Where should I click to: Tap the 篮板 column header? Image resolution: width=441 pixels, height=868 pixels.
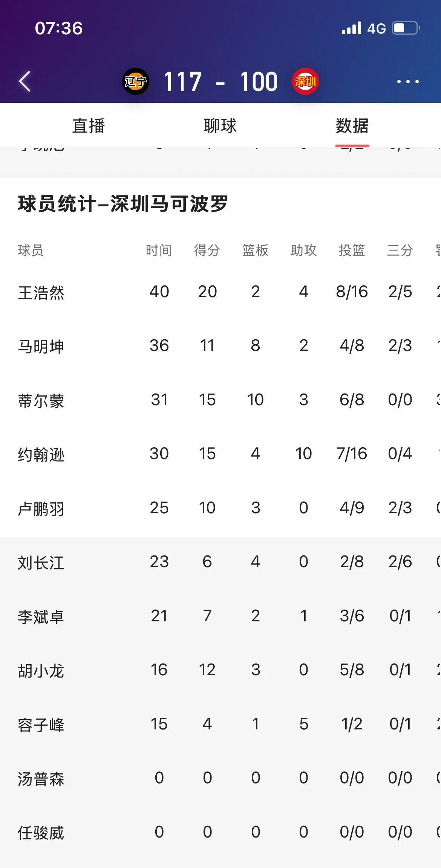255,250
